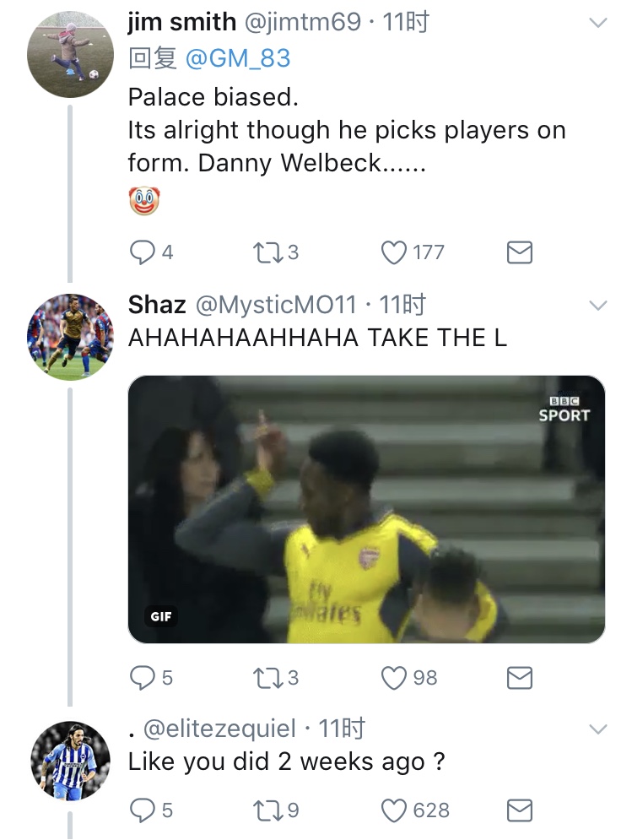This screenshot has height=840, width=632.
Task: Share elitezequiel's tweet via envelope icon
Action: (x=519, y=810)
